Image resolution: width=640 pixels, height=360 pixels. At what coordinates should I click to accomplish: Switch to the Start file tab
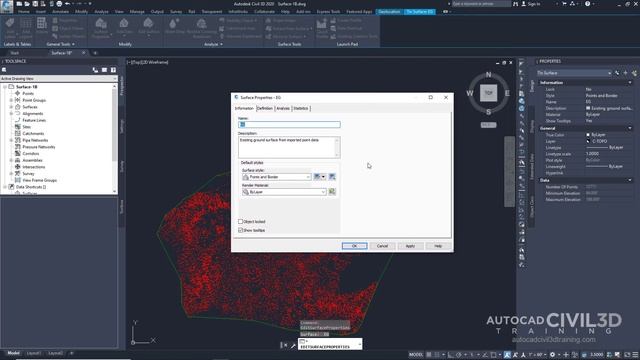[15, 53]
